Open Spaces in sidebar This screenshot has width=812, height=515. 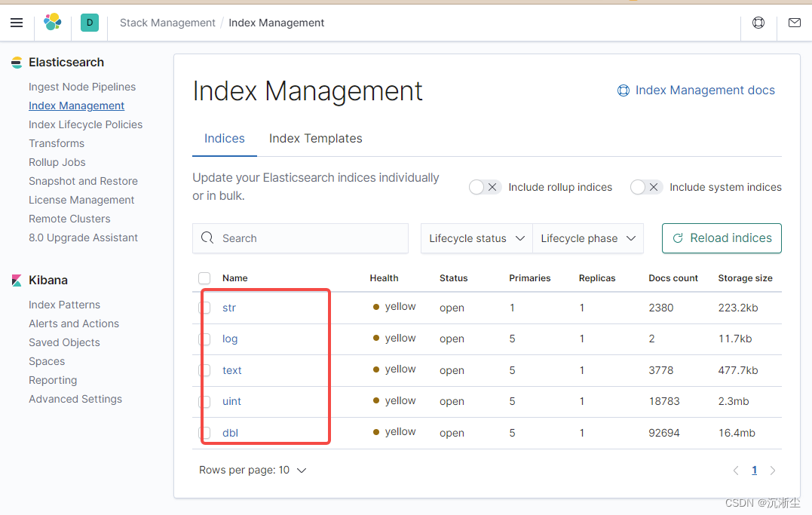tap(47, 362)
